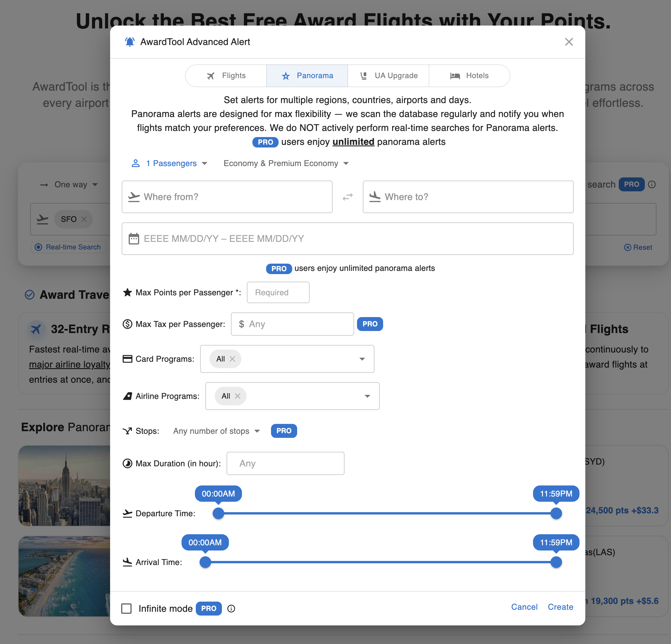
Task: Click the info icon beside background PRO search badge
Action: click(652, 184)
